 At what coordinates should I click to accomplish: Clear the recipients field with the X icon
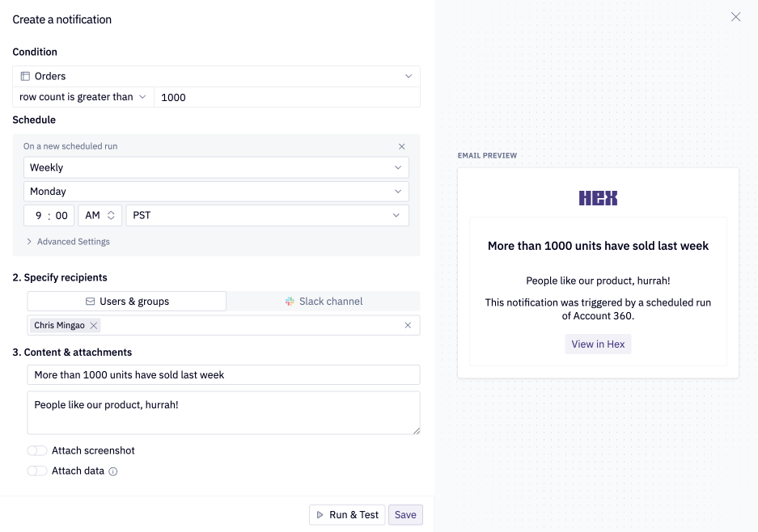click(x=408, y=325)
